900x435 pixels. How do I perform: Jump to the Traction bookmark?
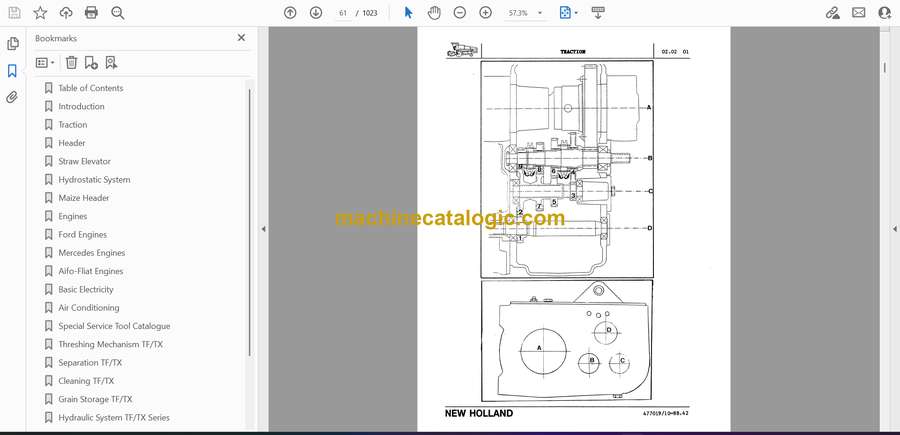click(73, 125)
